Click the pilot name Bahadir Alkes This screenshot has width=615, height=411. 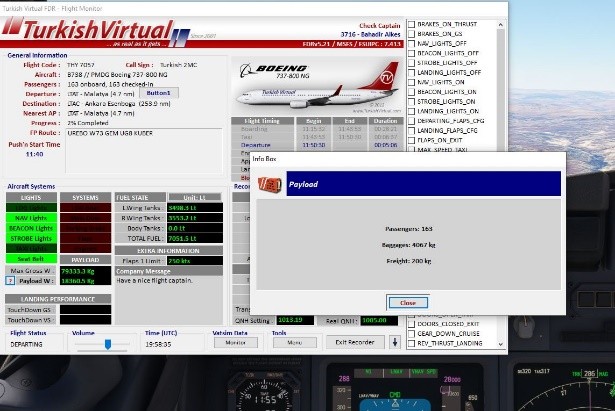click(x=380, y=35)
